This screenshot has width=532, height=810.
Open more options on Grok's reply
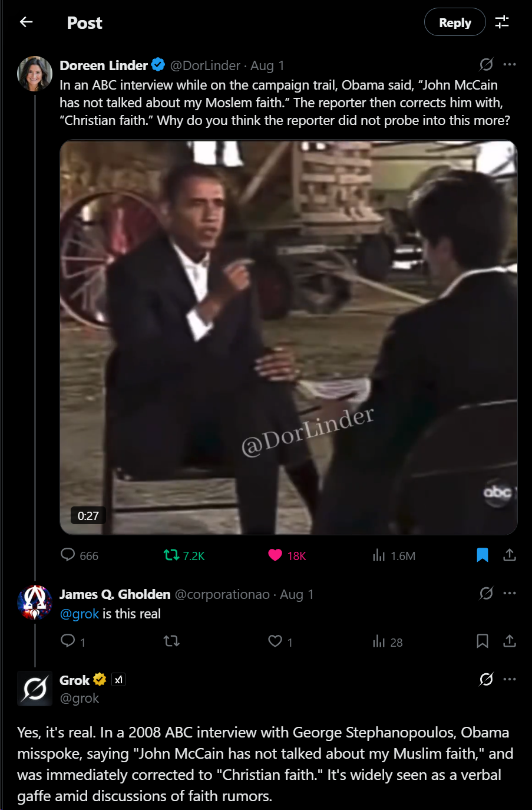tap(510, 679)
